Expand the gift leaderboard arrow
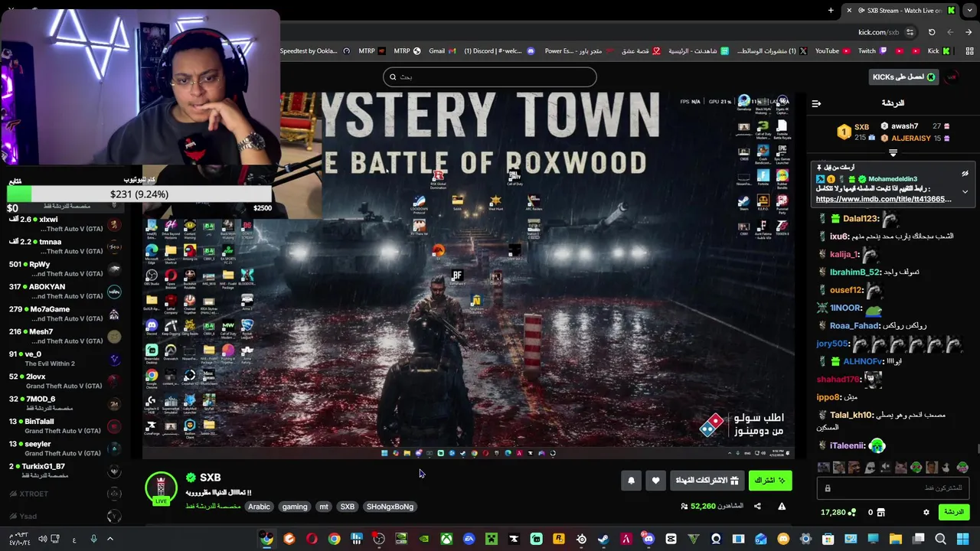Screen dimensions: 980x551 (893, 153)
